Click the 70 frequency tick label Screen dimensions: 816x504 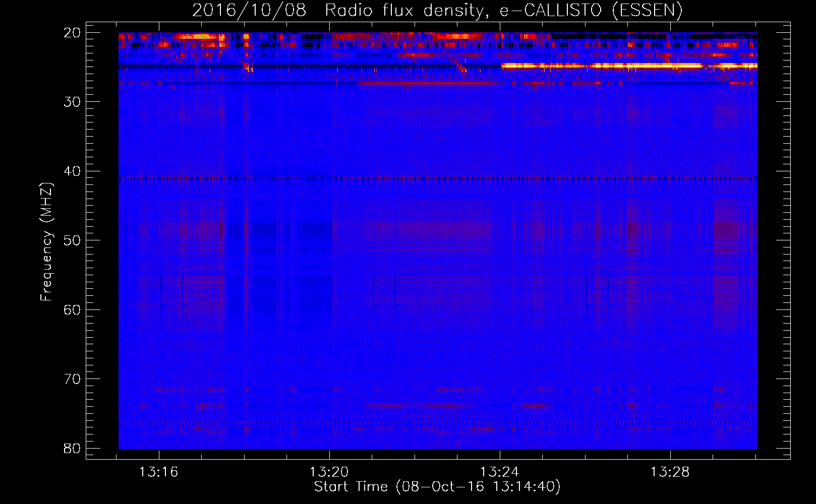click(x=72, y=379)
